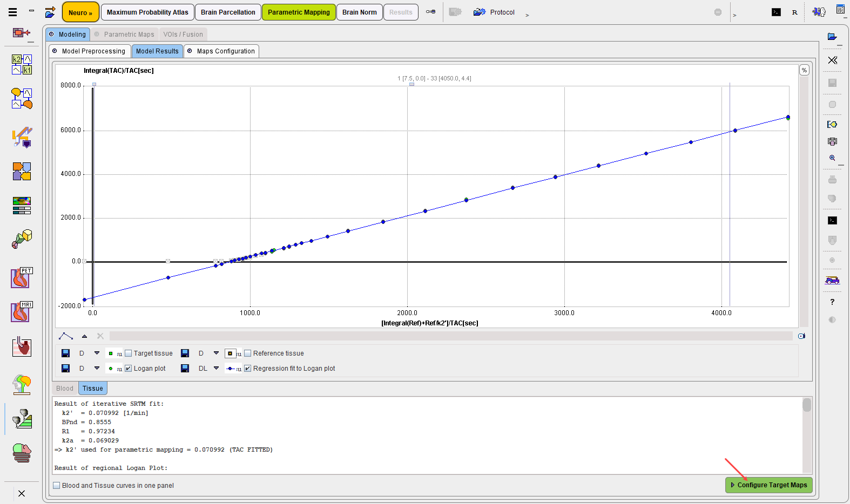This screenshot has height=504, width=850.
Task: Toggle the percent (%) button beside the plot
Action: coord(804,70)
